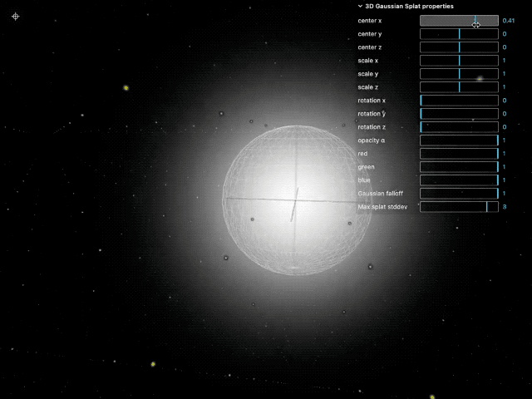Click the crosshair icon in top-left corner
The width and height of the screenshot is (532, 399).
coord(15,16)
